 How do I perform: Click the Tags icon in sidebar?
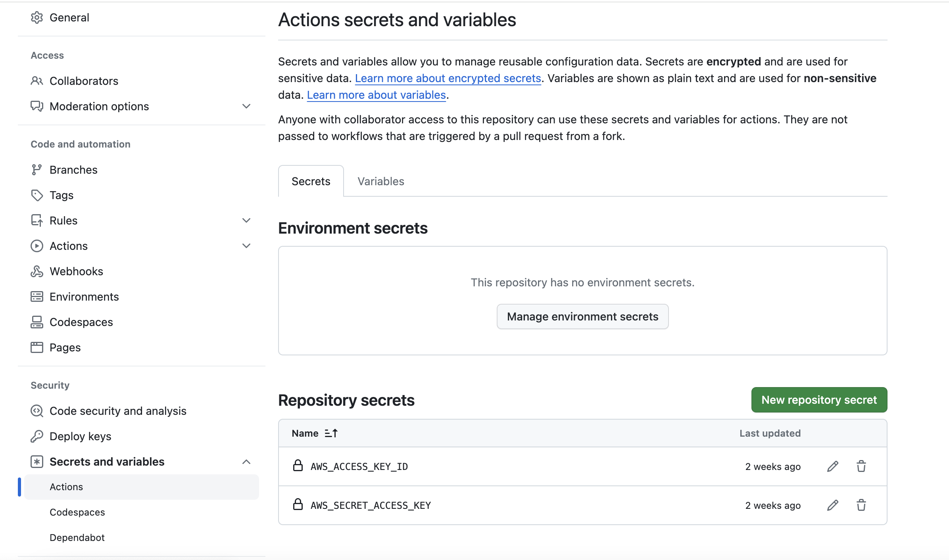[36, 195]
